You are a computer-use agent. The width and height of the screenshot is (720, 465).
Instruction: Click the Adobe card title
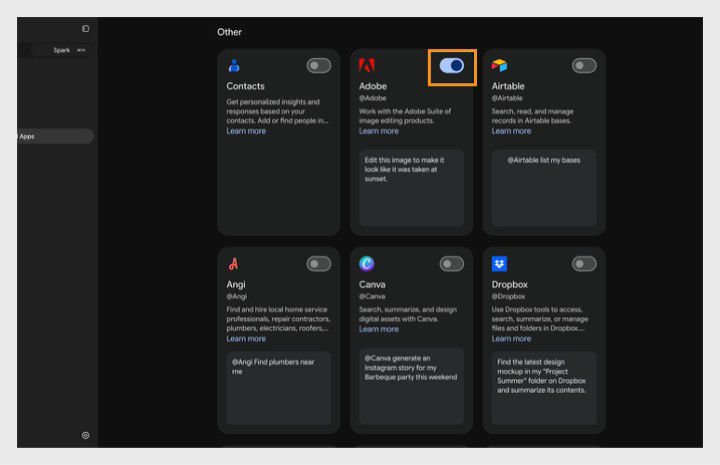(x=373, y=86)
